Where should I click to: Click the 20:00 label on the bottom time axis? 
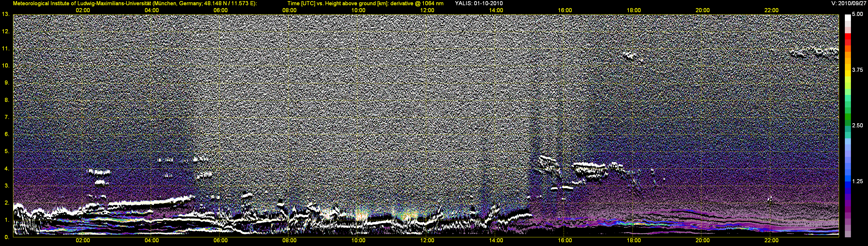pyautogui.click(x=703, y=241)
